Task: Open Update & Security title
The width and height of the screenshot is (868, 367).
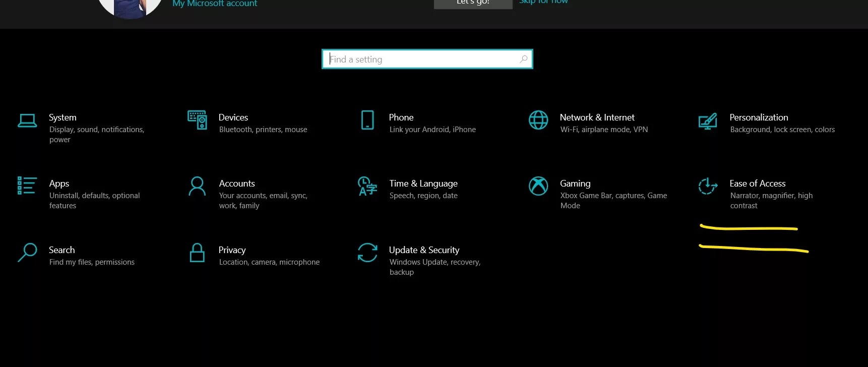Action: pyautogui.click(x=424, y=251)
